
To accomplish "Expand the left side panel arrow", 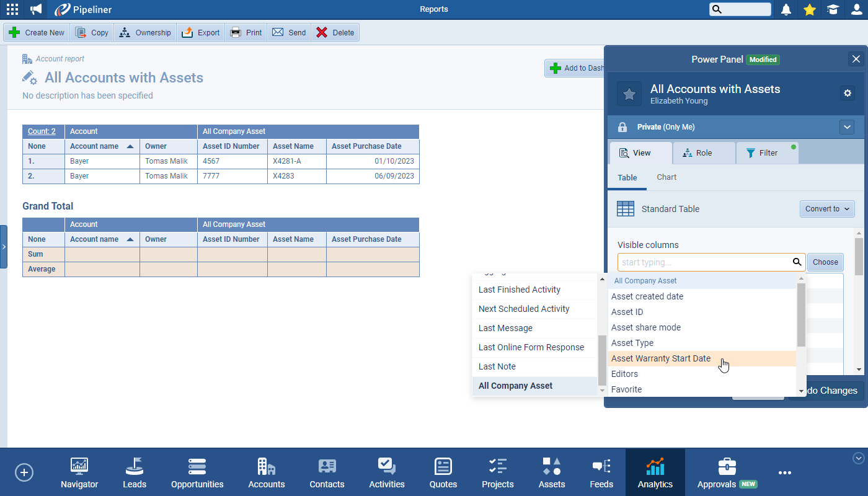I will (x=4, y=247).
